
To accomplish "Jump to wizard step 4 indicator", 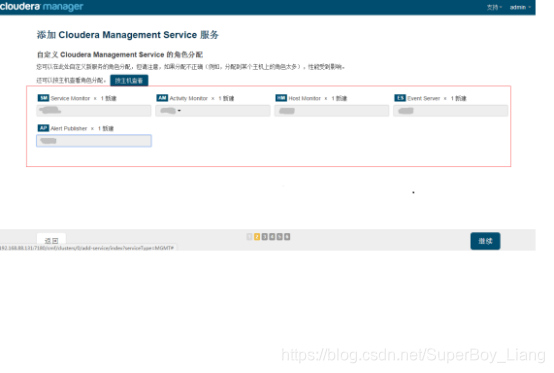I will pyautogui.click(x=272, y=237).
